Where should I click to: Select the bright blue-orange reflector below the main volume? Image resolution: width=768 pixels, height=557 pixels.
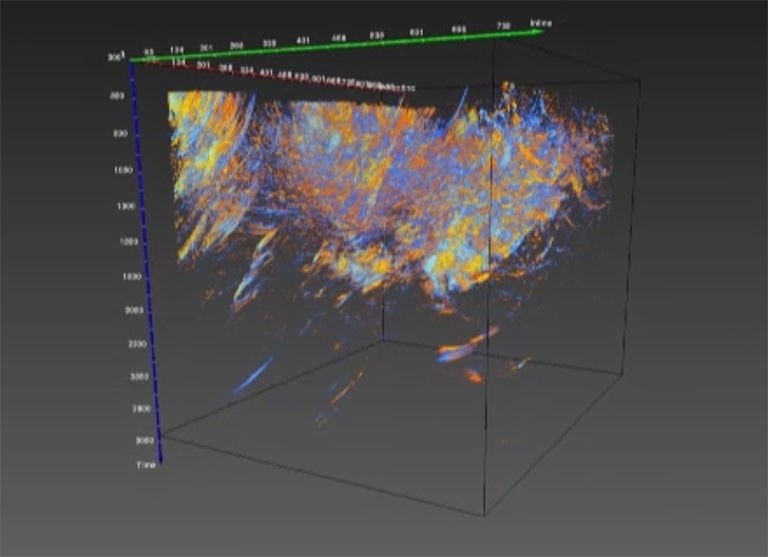coord(464,347)
